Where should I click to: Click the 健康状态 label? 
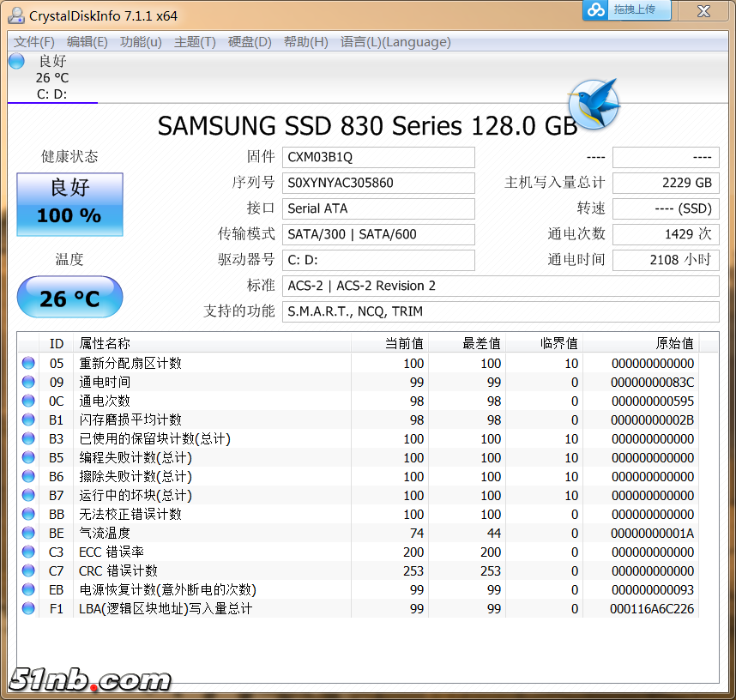pyautogui.click(x=69, y=156)
